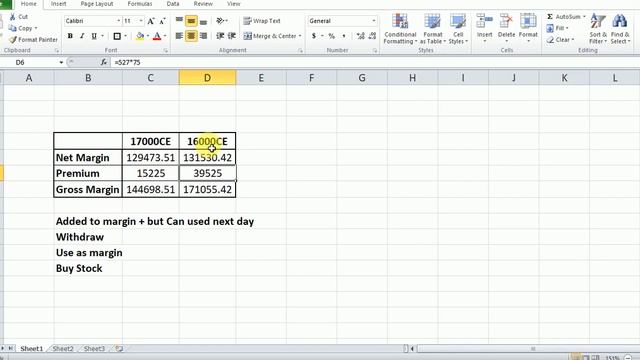
Task: Decrease decimal places
Action: (x=372, y=36)
